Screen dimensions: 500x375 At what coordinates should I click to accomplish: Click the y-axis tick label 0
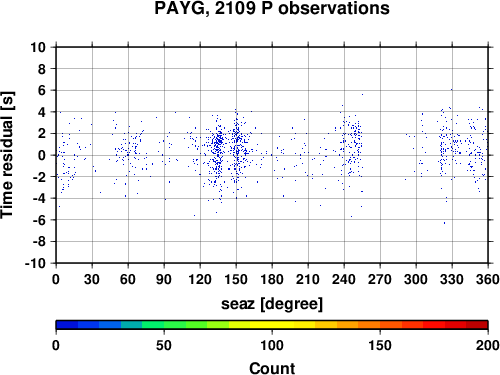coord(42,155)
